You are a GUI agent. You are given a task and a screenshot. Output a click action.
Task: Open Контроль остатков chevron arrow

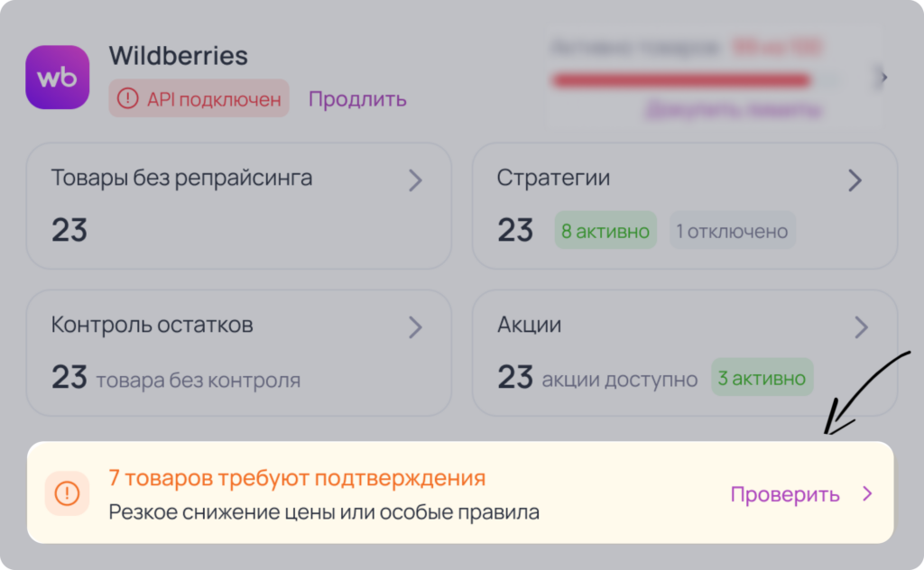[x=415, y=327]
